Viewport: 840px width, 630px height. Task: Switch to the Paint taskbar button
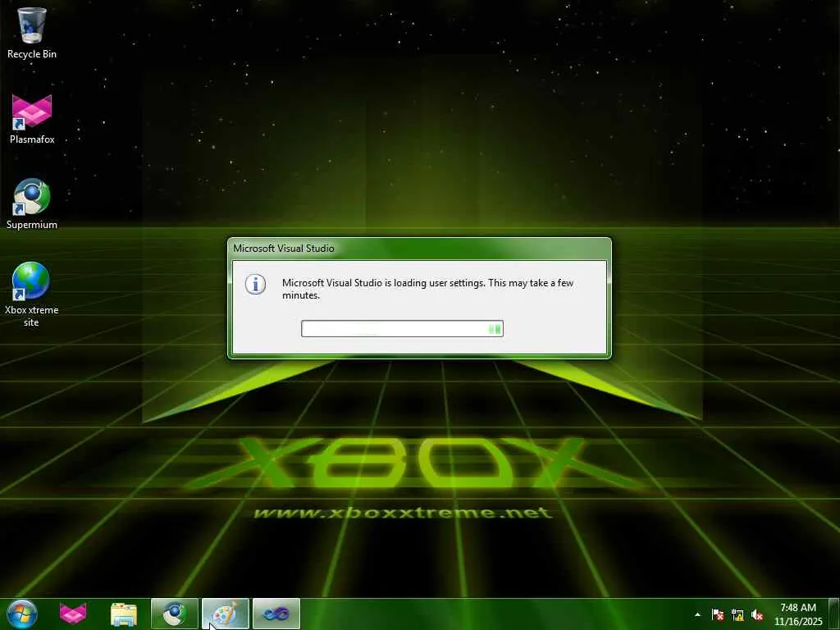[x=226, y=614]
